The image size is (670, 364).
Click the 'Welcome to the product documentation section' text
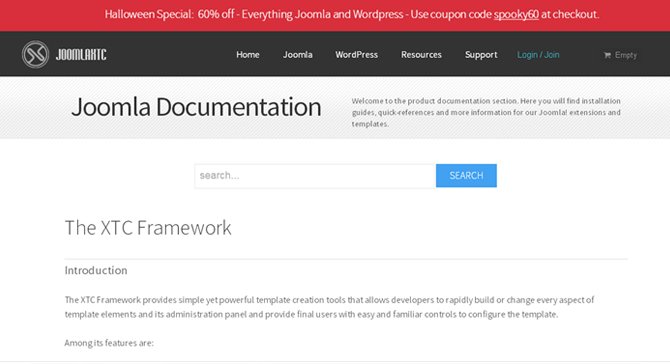[x=486, y=112]
